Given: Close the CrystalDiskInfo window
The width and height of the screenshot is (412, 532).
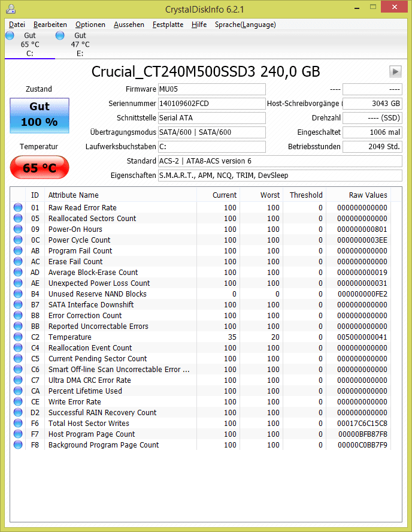Looking at the screenshot, I should [395, 7].
